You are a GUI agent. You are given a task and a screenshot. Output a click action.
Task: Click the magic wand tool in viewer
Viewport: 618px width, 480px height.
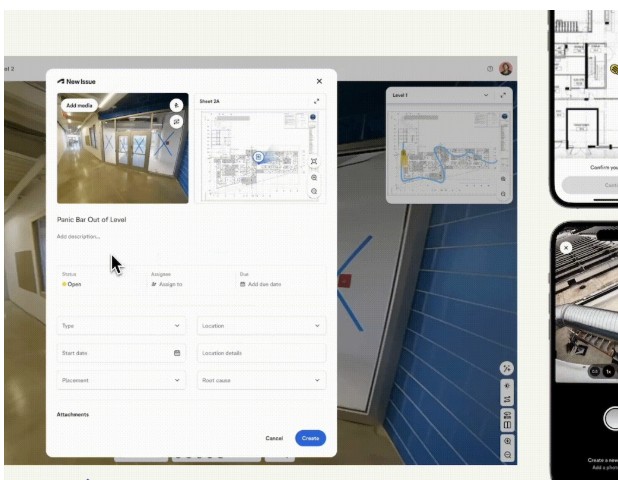pos(507,368)
